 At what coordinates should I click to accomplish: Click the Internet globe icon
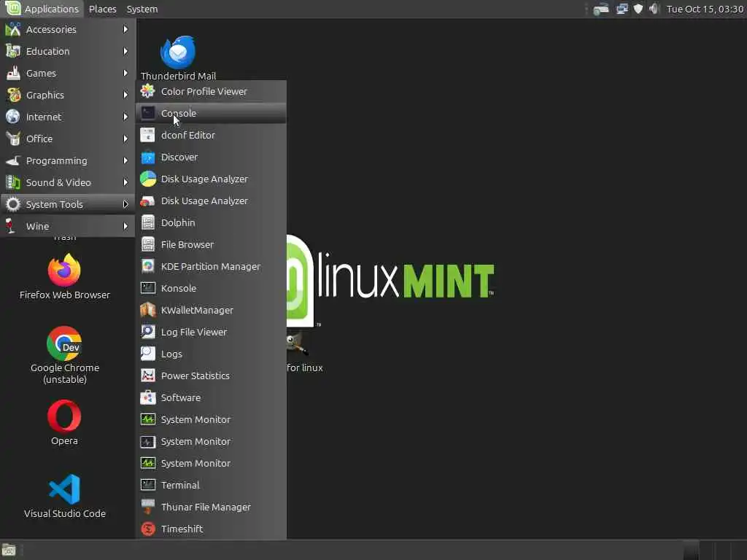(x=13, y=117)
